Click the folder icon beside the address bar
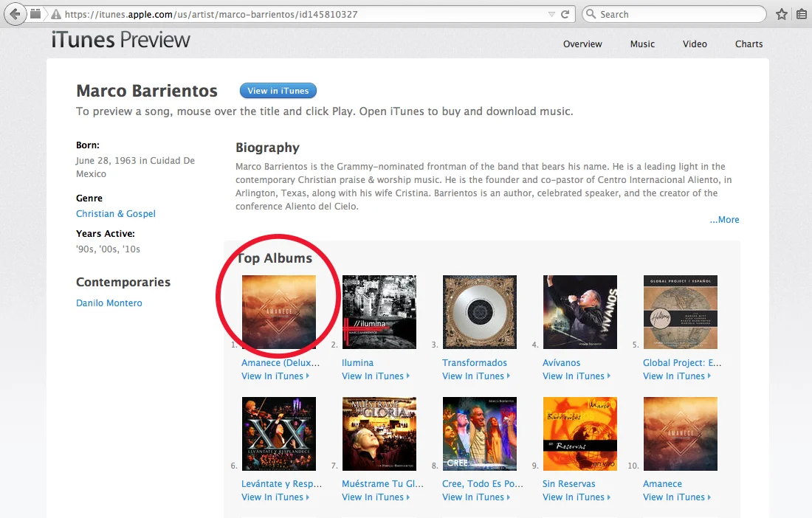812x518 pixels. [35, 14]
